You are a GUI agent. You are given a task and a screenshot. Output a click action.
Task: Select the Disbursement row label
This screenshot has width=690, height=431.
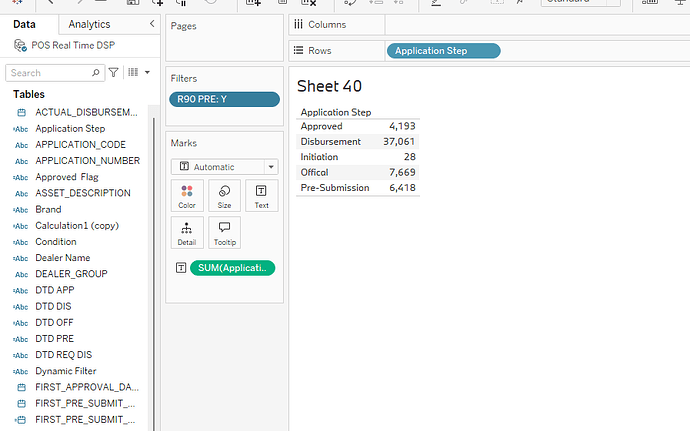click(x=330, y=142)
